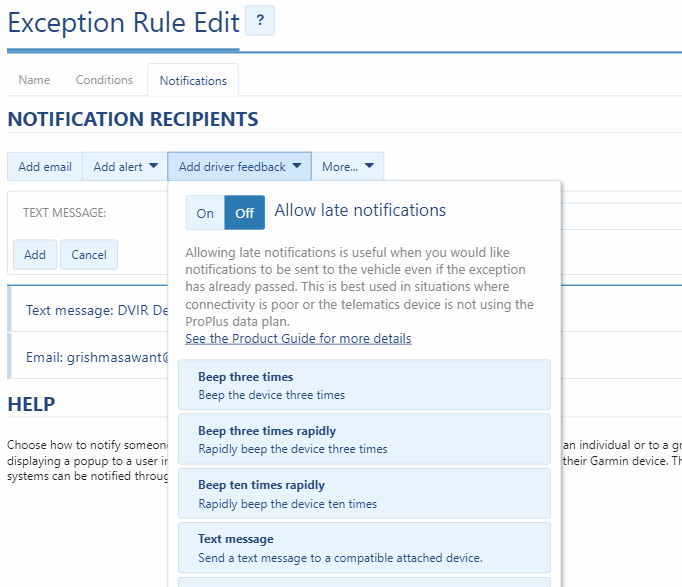Open the help question mark icon
Screen dimensions: 682x587
point(260,20)
